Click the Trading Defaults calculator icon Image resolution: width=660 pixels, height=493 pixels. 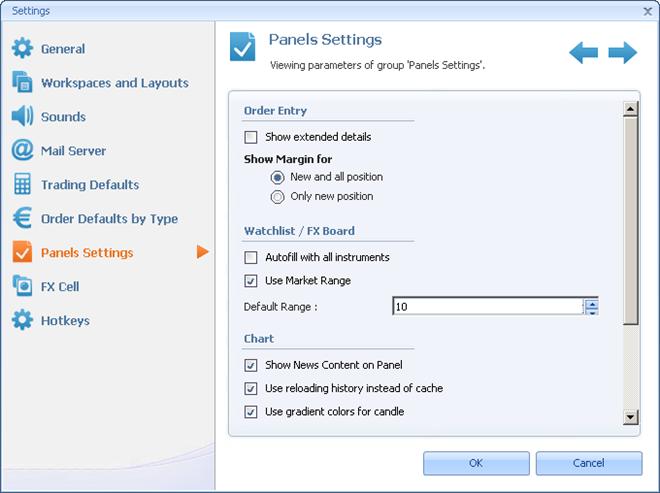(22, 185)
